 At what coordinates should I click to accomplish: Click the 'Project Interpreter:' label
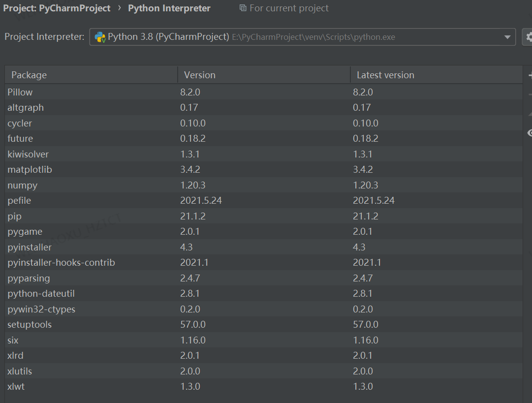(x=44, y=36)
